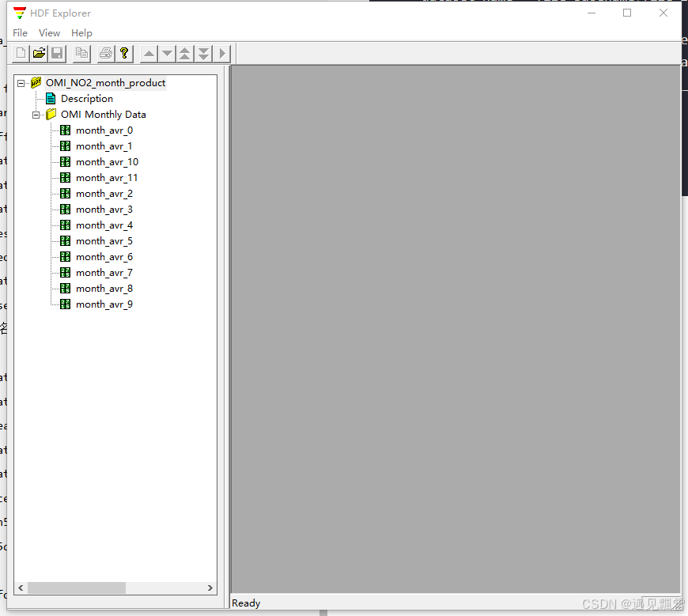Click the dataset icon beside month_avr_7
This screenshot has height=616, width=688.
(66, 272)
